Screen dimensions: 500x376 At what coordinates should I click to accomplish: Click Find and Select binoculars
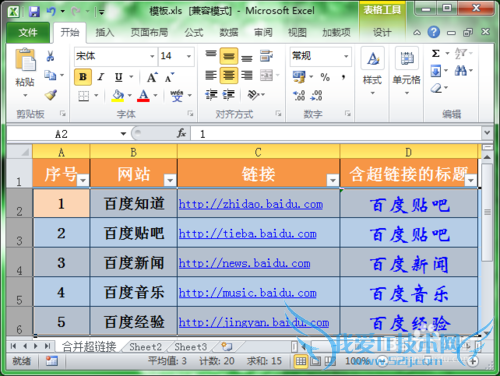[461, 71]
